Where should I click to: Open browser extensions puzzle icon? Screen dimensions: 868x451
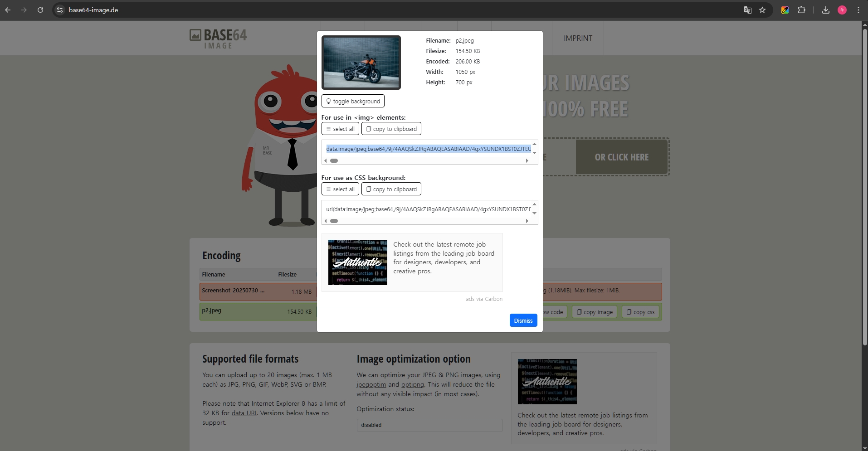click(x=801, y=10)
